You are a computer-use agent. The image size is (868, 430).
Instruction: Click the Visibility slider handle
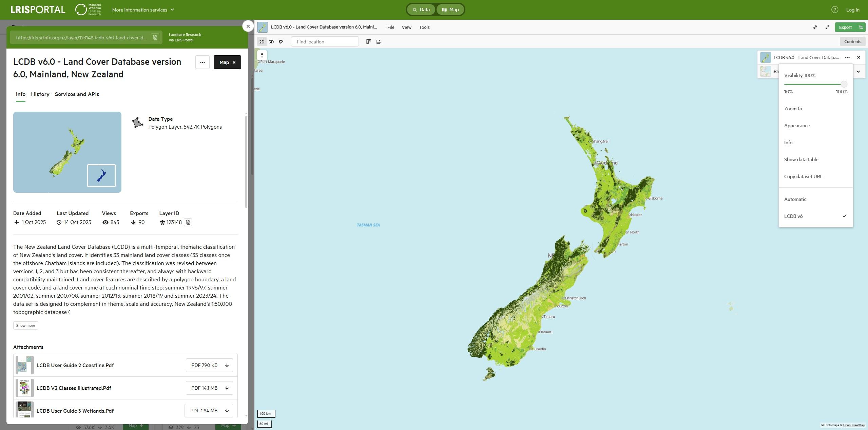844,84
